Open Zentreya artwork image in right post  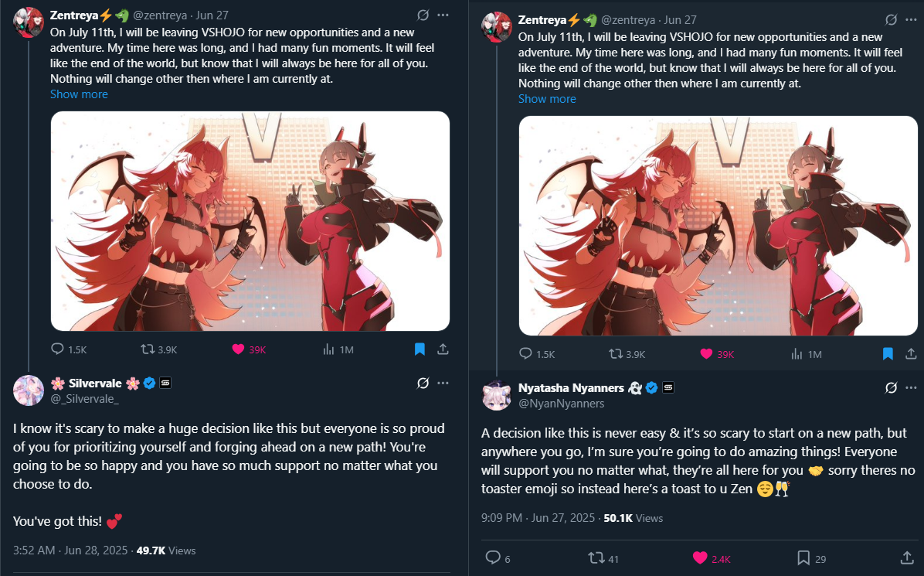click(x=718, y=226)
